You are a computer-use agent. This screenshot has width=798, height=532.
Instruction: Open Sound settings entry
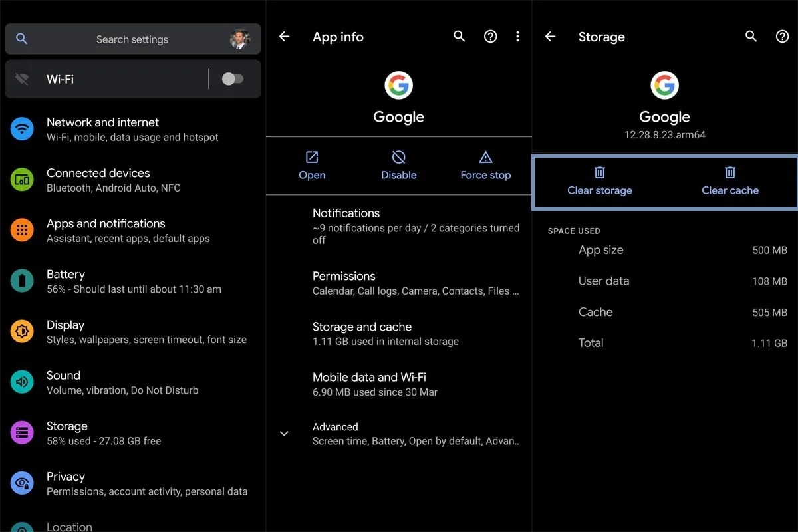(133, 382)
